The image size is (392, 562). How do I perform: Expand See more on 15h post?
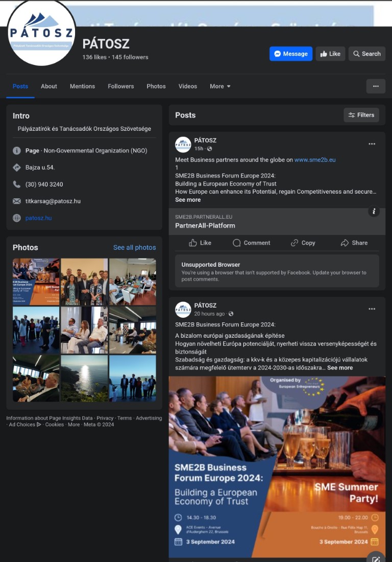[x=188, y=200]
